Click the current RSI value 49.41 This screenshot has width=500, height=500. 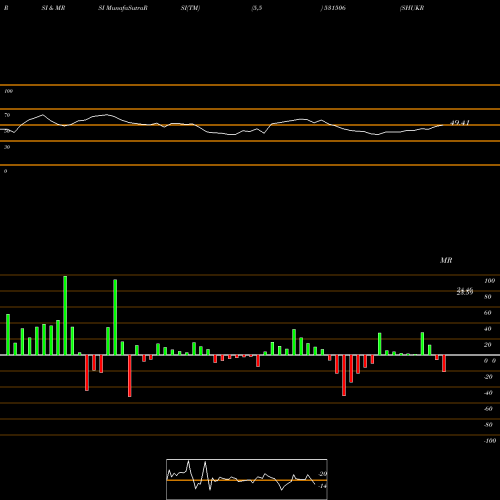pyautogui.click(x=460, y=123)
